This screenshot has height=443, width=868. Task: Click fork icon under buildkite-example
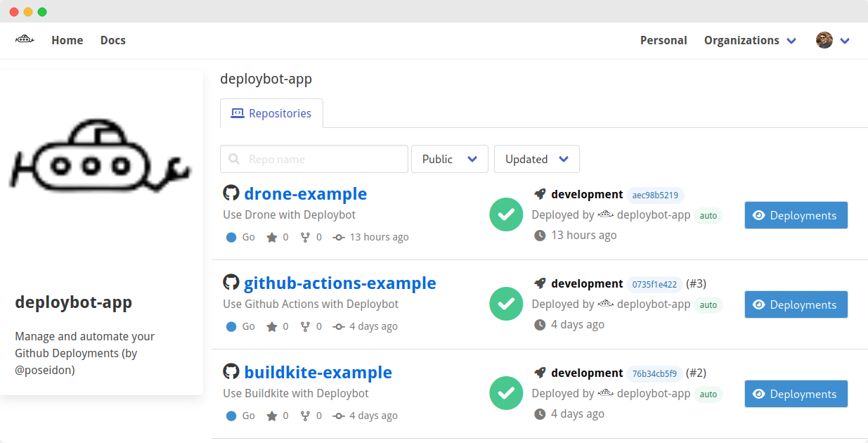coord(305,416)
